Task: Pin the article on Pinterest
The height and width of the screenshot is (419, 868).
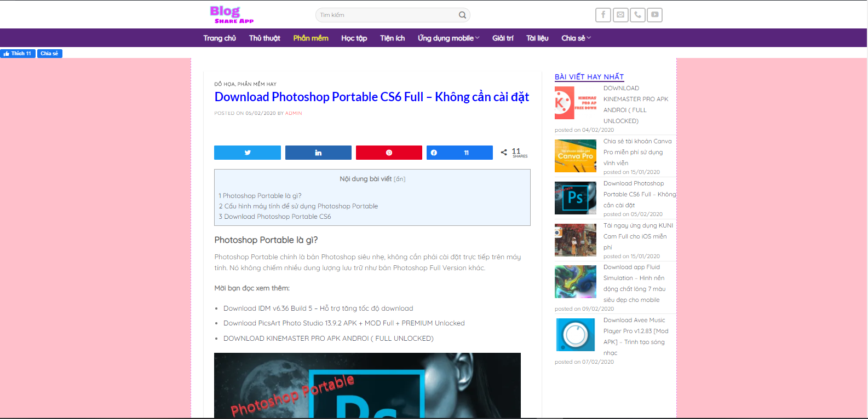Action: coord(389,153)
